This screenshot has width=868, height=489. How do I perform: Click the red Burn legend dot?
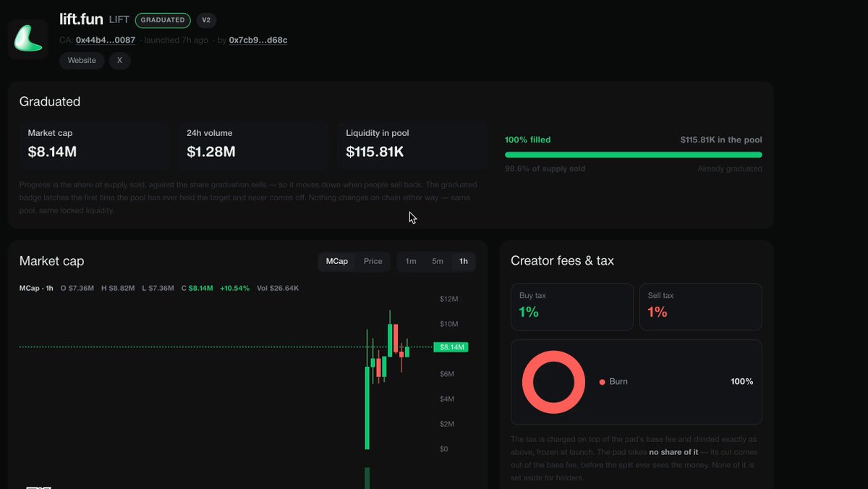coord(602,382)
